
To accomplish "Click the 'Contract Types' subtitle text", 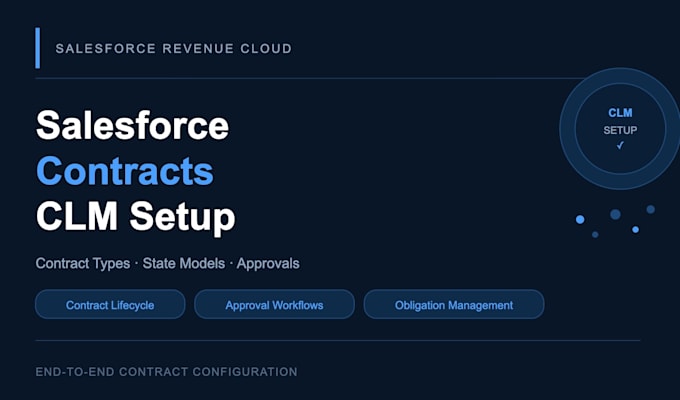I will point(83,263).
